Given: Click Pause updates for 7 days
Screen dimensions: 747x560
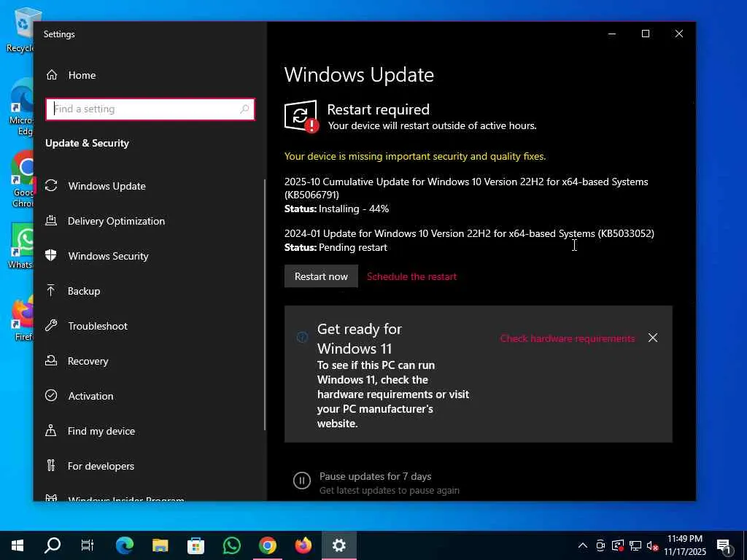Looking at the screenshot, I should click(376, 476).
